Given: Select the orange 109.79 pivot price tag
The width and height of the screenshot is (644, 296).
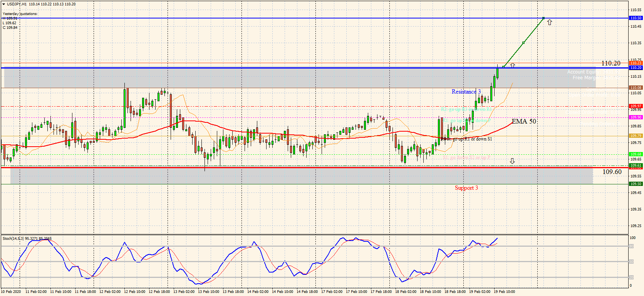Looking at the screenshot, I should (636, 136).
